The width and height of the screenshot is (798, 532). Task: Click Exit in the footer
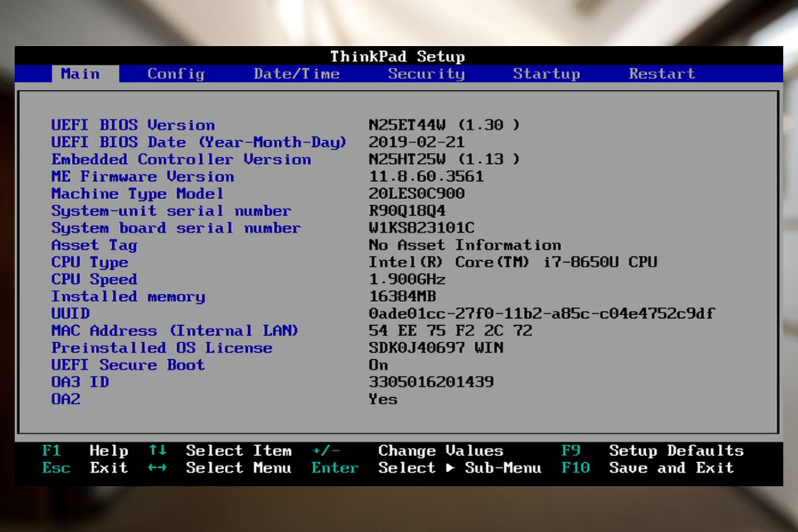point(108,468)
